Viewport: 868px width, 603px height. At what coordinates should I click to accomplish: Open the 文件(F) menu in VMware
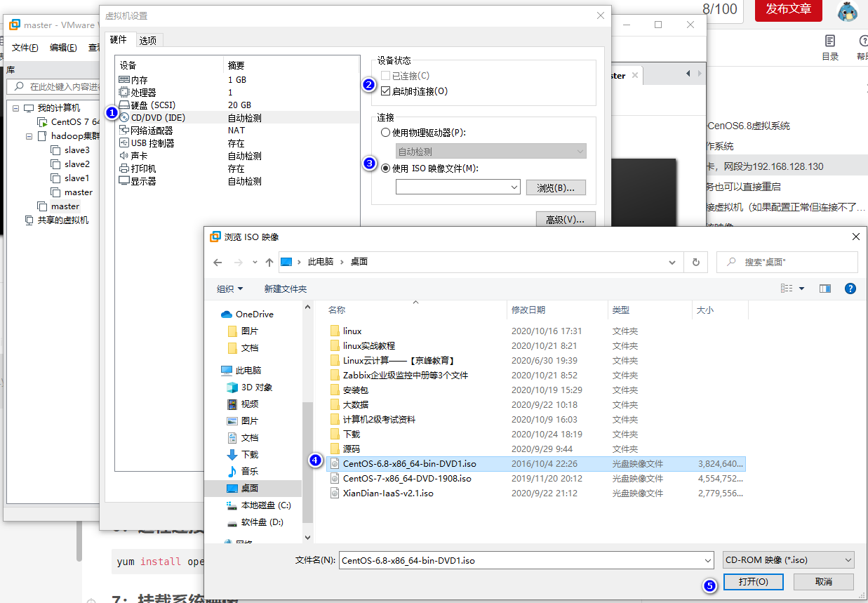pos(25,48)
